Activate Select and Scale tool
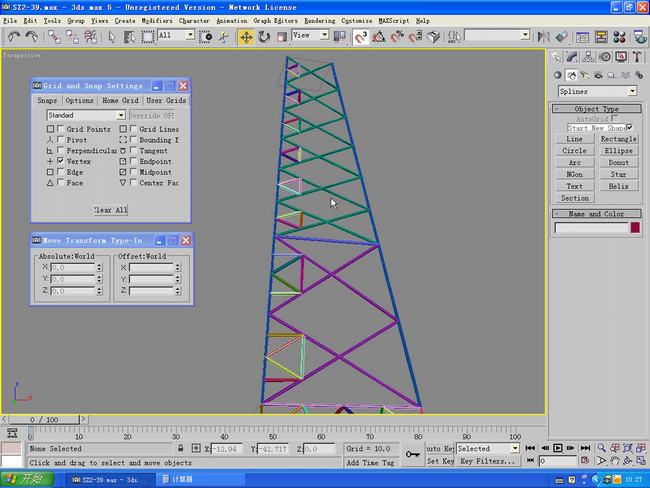The height and width of the screenshot is (488, 650). [281, 37]
